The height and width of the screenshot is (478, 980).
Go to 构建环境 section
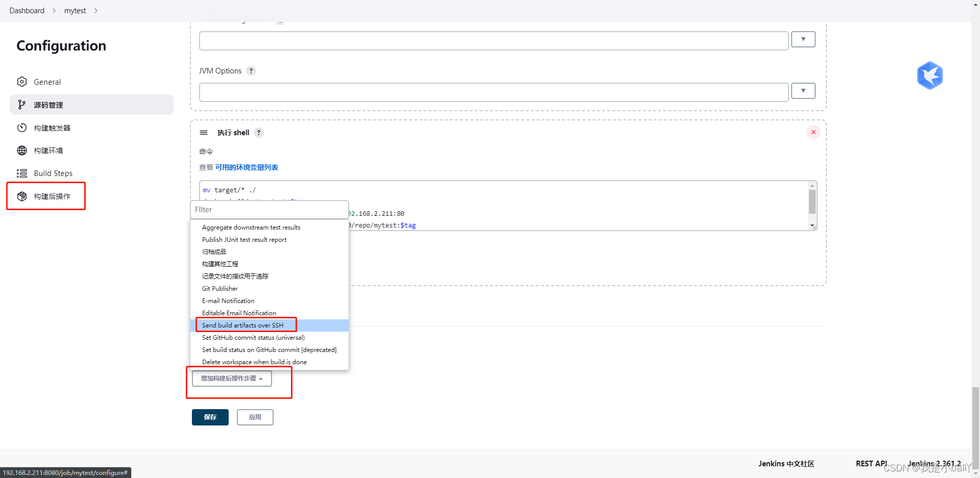91,150
